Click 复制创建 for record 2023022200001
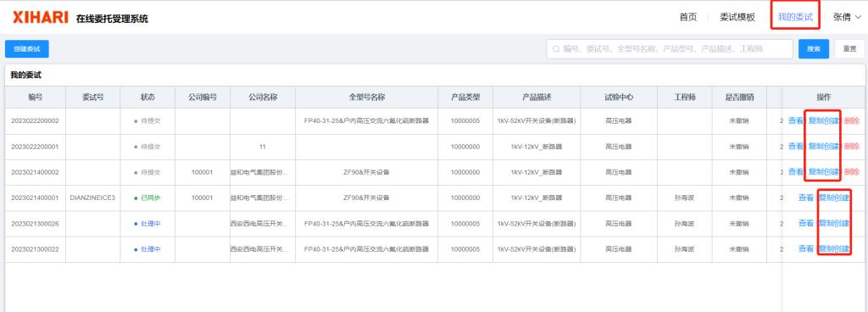 click(823, 146)
